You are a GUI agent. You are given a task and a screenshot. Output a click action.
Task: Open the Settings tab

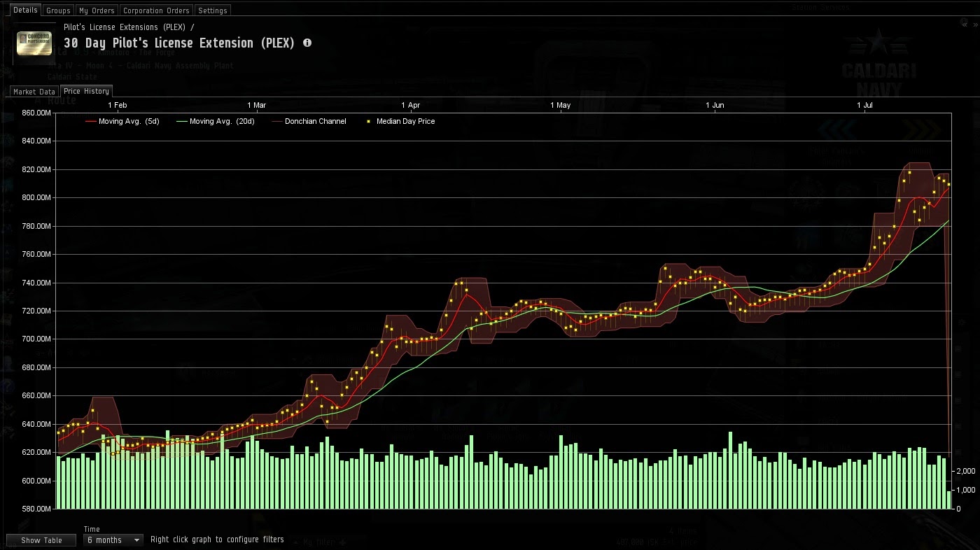(212, 10)
